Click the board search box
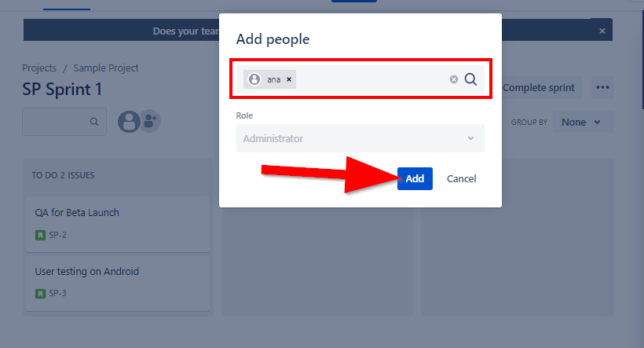This screenshot has height=348, width=644. click(x=64, y=122)
